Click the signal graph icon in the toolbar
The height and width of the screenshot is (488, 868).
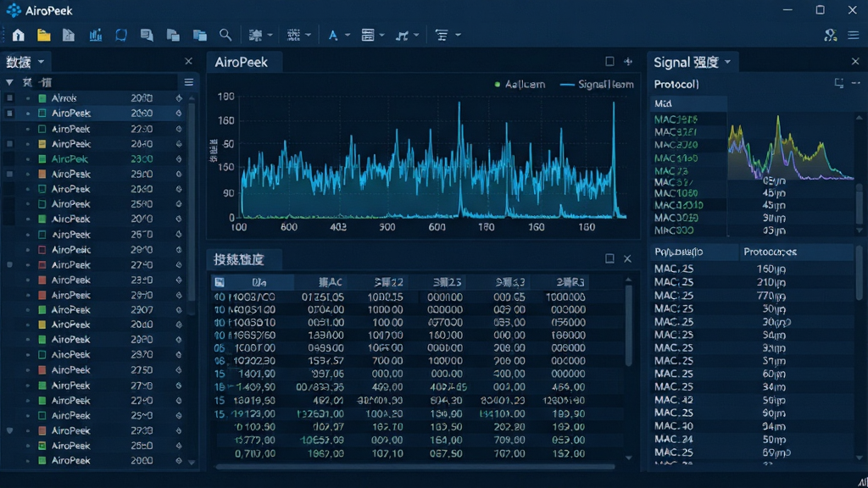click(x=403, y=36)
